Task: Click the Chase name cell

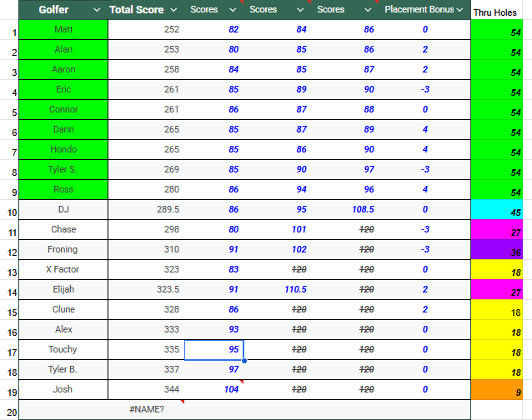Action: coord(63,229)
